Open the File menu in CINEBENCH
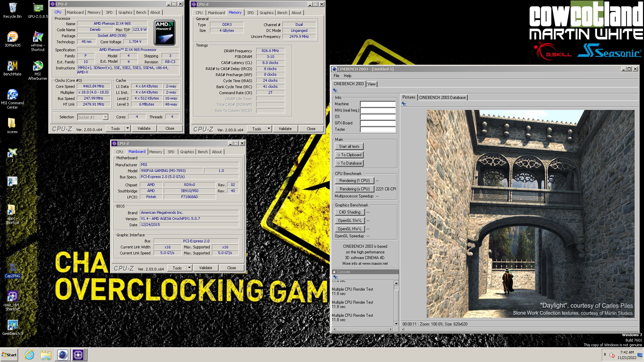 [x=336, y=76]
